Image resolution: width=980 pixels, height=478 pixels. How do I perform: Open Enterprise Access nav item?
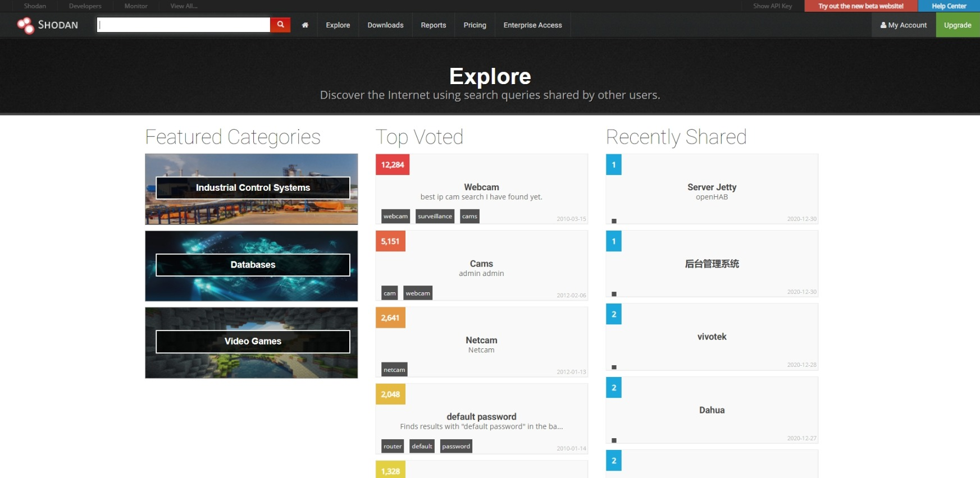[533, 25]
